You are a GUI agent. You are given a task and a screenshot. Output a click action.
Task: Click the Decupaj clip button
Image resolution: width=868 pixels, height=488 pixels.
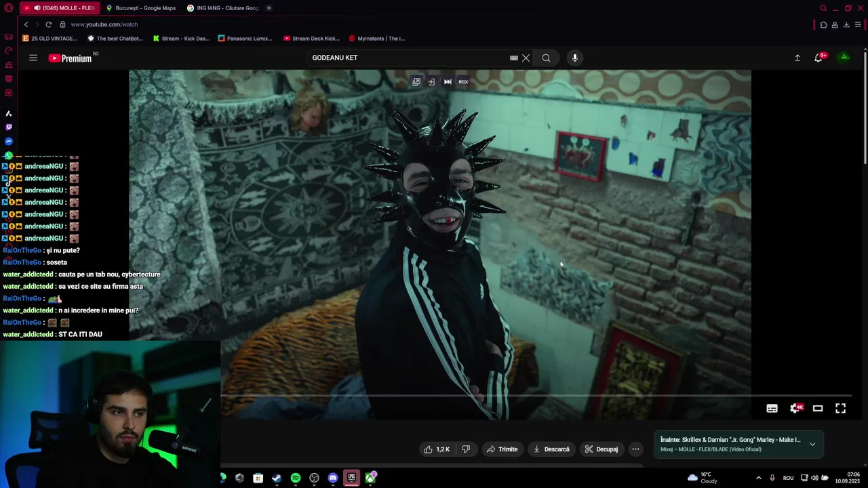601,449
